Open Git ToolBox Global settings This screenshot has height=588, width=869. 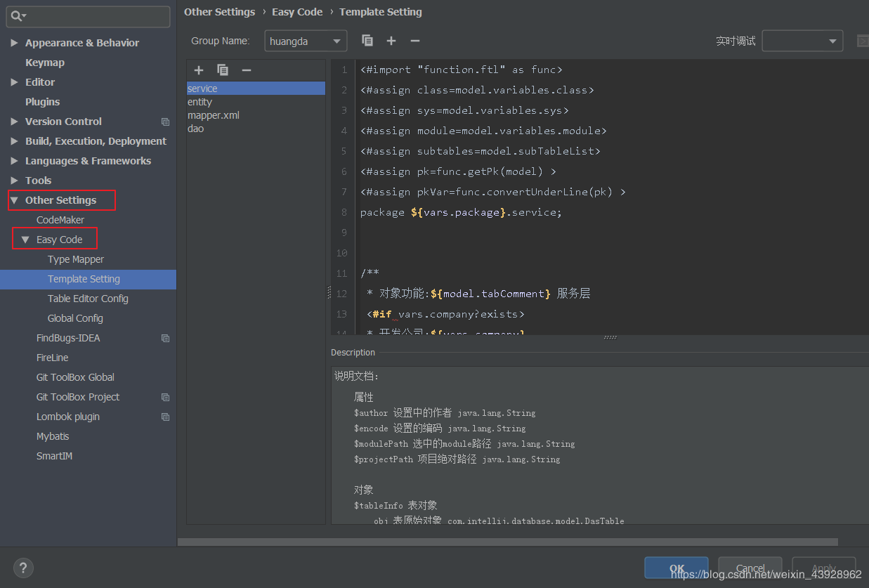(x=75, y=377)
